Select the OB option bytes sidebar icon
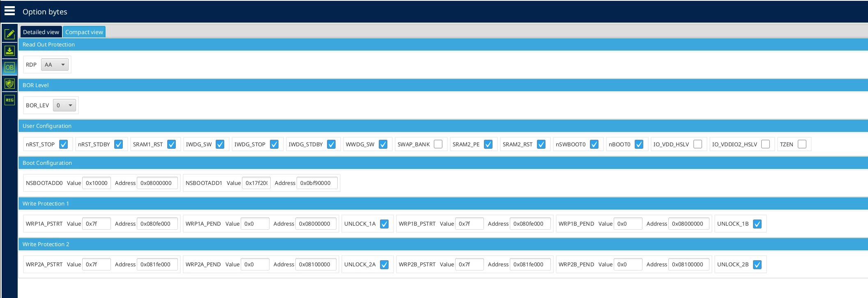The width and height of the screenshot is (868, 298). [9, 67]
